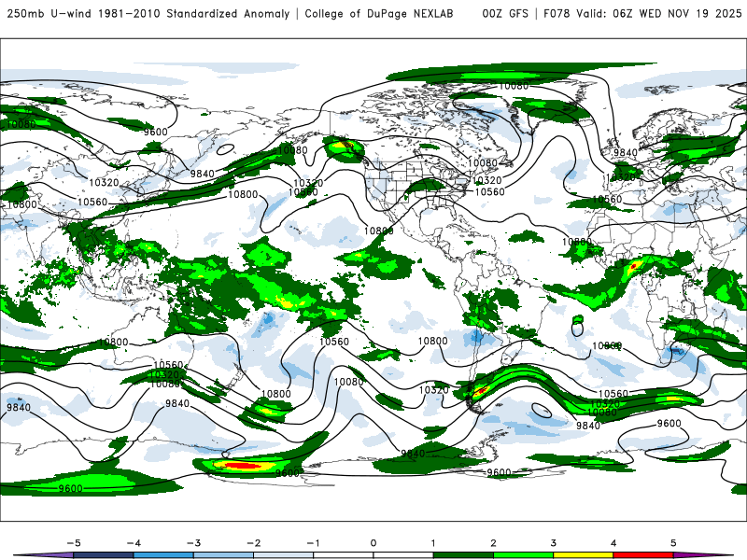The image size is (747, 560).
Task: Select the light blue -3 to -2 colorbar segment
Action: (223, 555)
